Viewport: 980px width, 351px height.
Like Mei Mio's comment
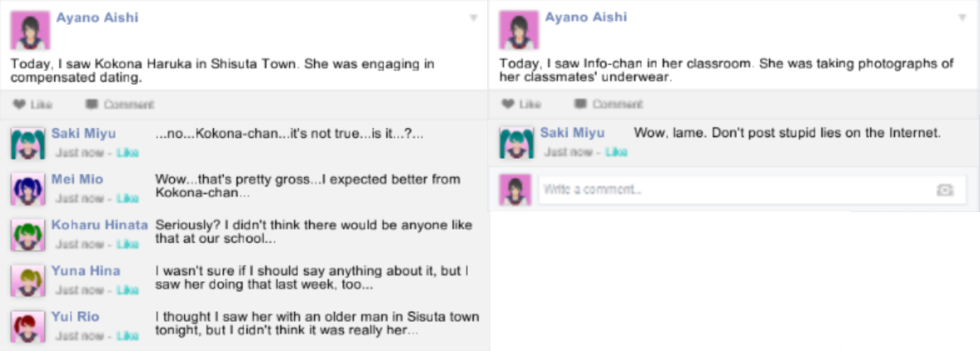pos(127,199)
